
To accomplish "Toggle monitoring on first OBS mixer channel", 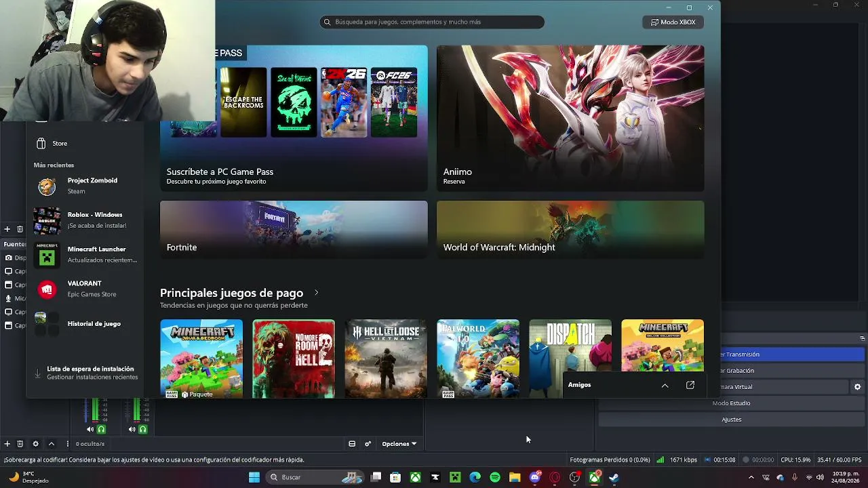I will (101, 429).
